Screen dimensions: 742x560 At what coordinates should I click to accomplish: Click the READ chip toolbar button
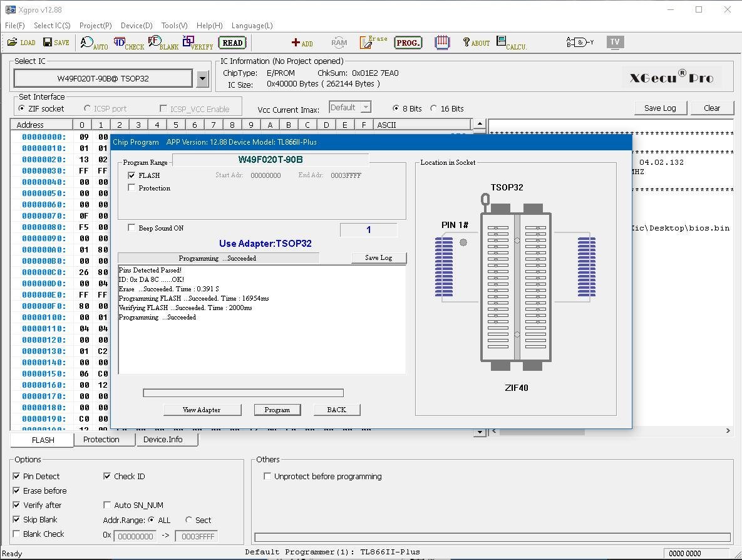tap(232, 43)
